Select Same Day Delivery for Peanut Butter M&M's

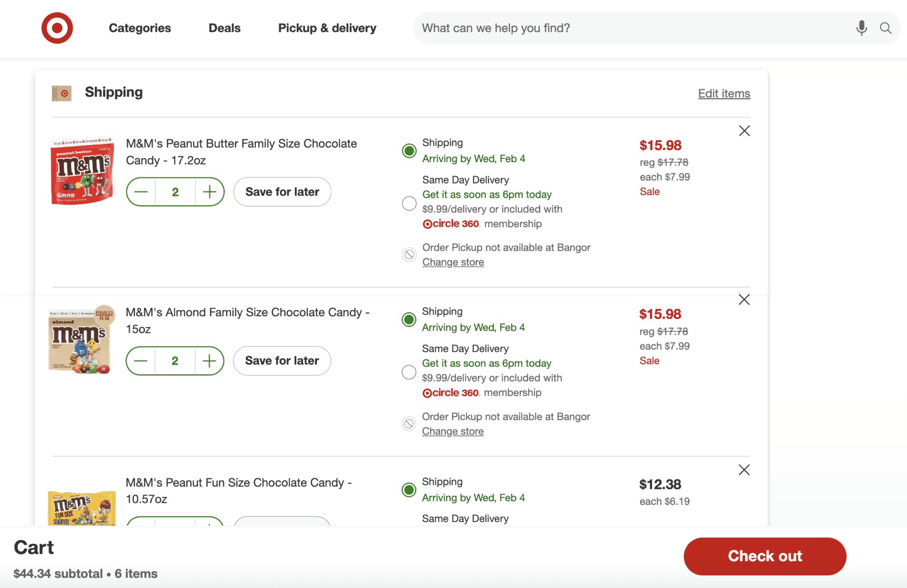[x=409, y=203]
